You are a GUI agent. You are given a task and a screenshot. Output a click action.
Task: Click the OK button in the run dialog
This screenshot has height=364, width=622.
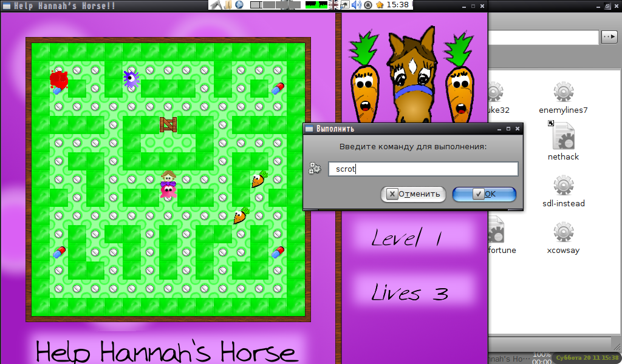484,194
